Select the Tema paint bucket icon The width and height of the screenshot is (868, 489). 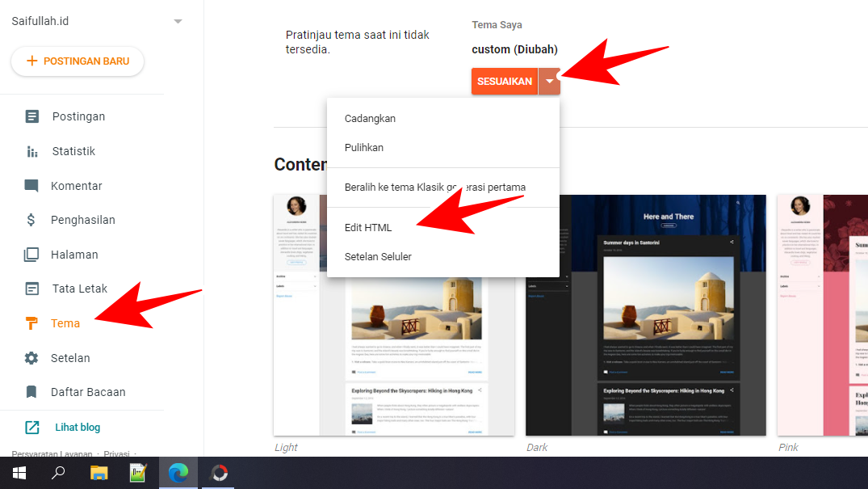tap(31, 322)
